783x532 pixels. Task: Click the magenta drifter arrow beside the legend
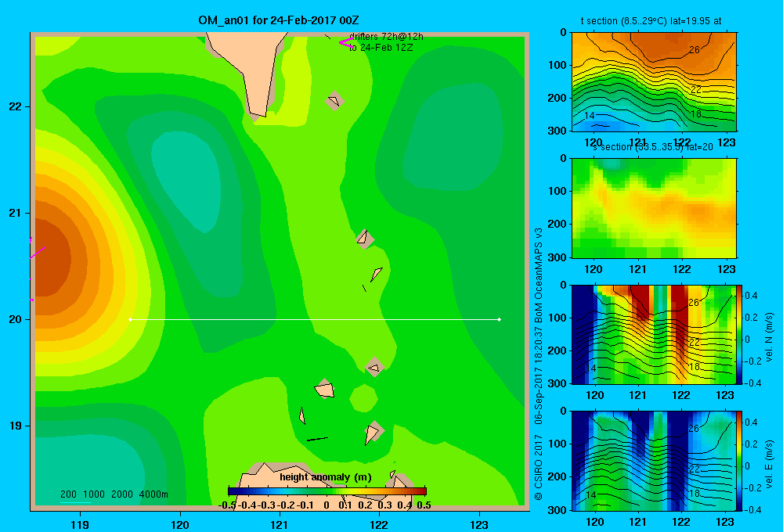coord(345,42)
